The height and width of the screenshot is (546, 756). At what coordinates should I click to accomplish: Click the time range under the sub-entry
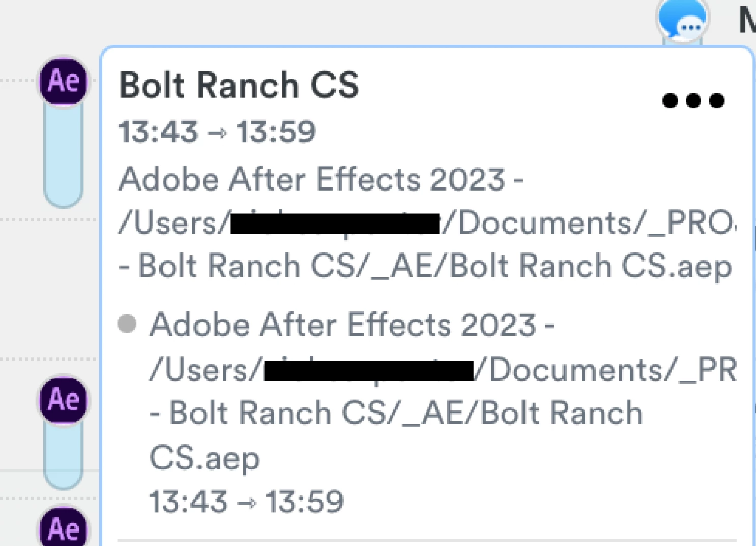click(247, 502)
